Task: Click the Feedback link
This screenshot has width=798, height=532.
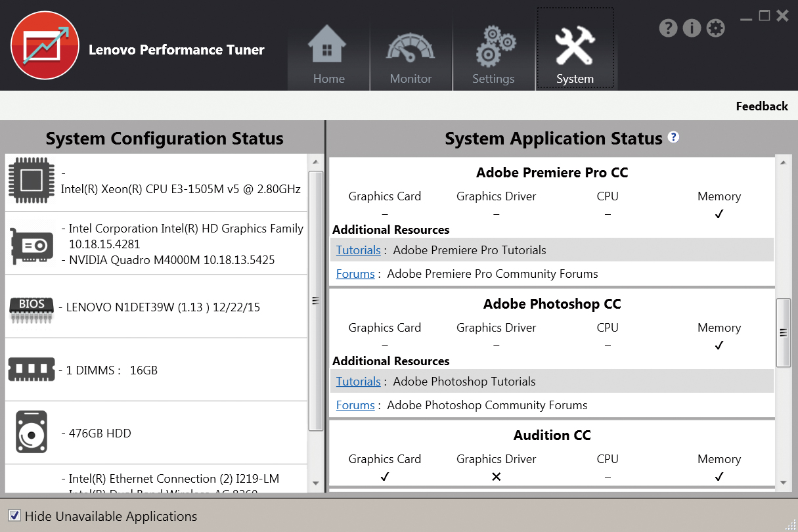Action: (762, 106)
